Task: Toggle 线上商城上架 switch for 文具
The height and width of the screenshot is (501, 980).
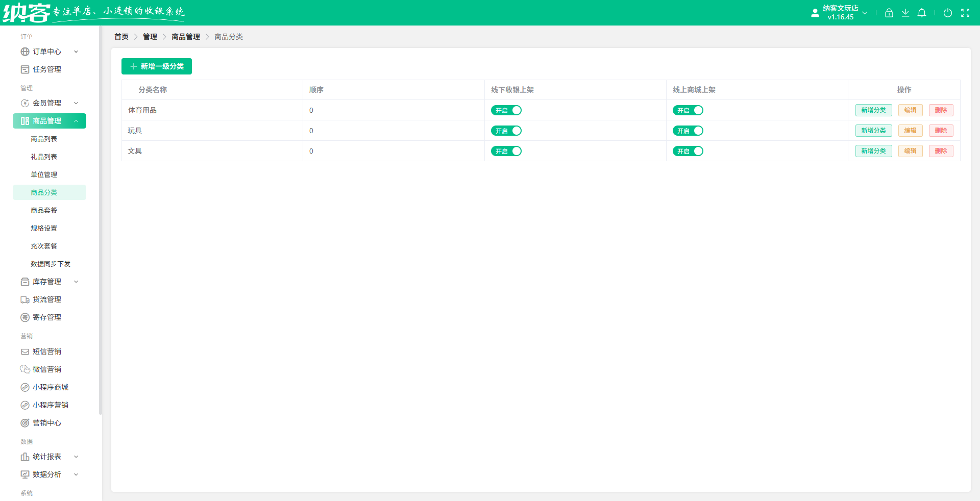Action: [x=688, y=151]
